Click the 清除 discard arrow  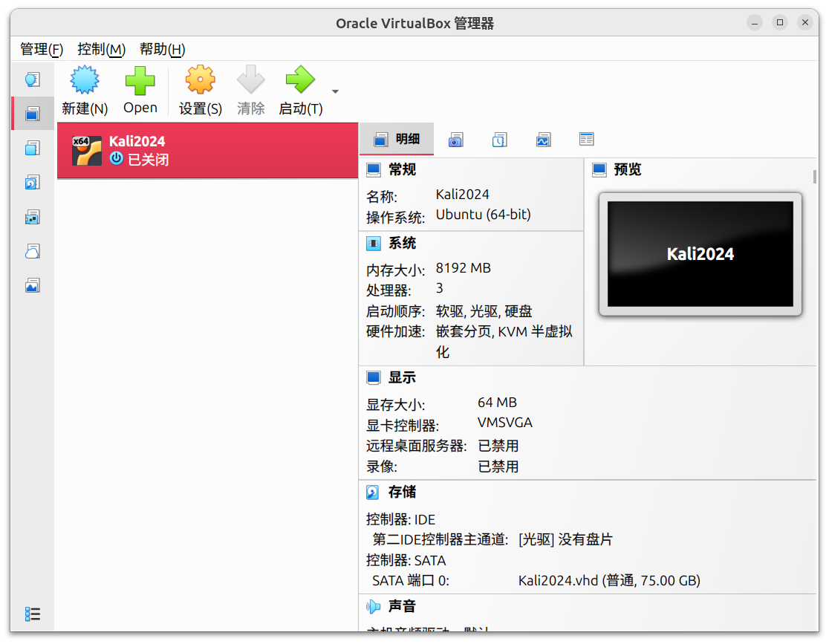(x=250, y=91)
